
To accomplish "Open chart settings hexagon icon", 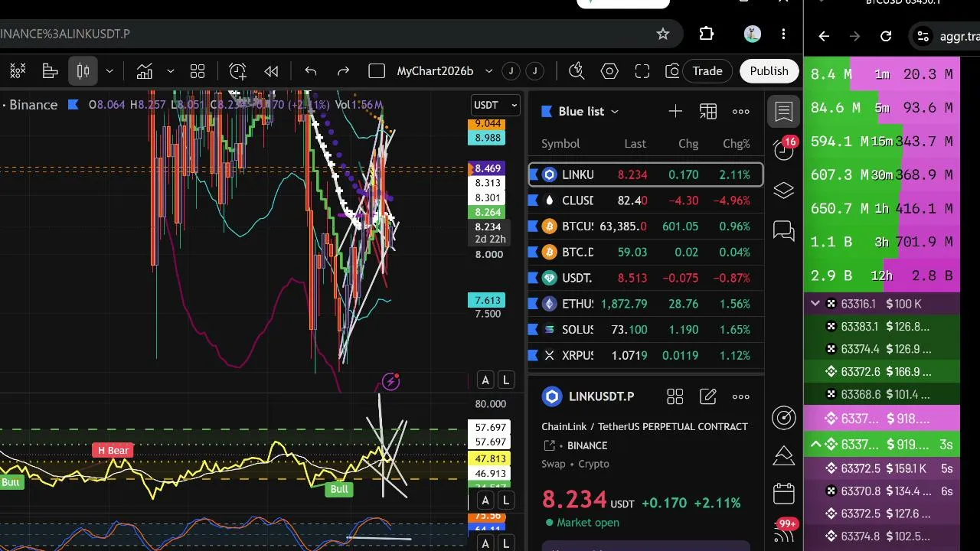I will click(x=609, y=71).
